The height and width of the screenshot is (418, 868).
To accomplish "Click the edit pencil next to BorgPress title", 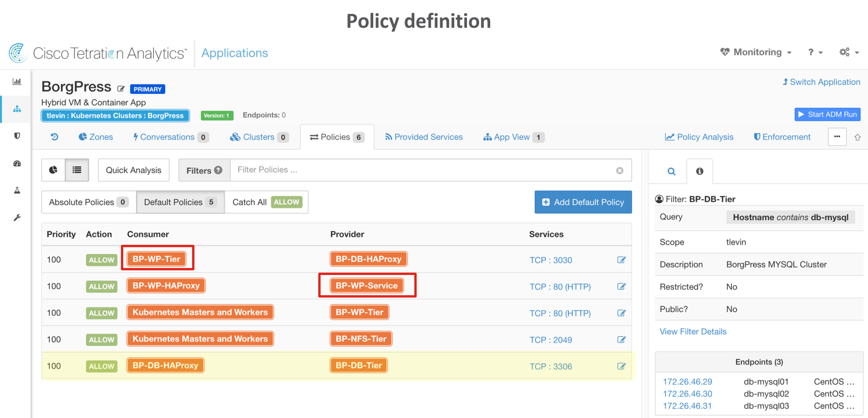I will 121,89.
